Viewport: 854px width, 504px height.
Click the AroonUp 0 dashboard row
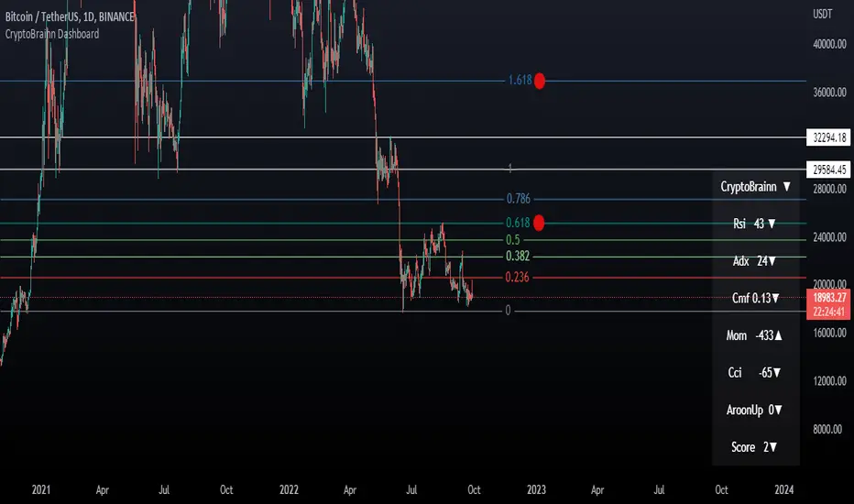pos(754,410)
